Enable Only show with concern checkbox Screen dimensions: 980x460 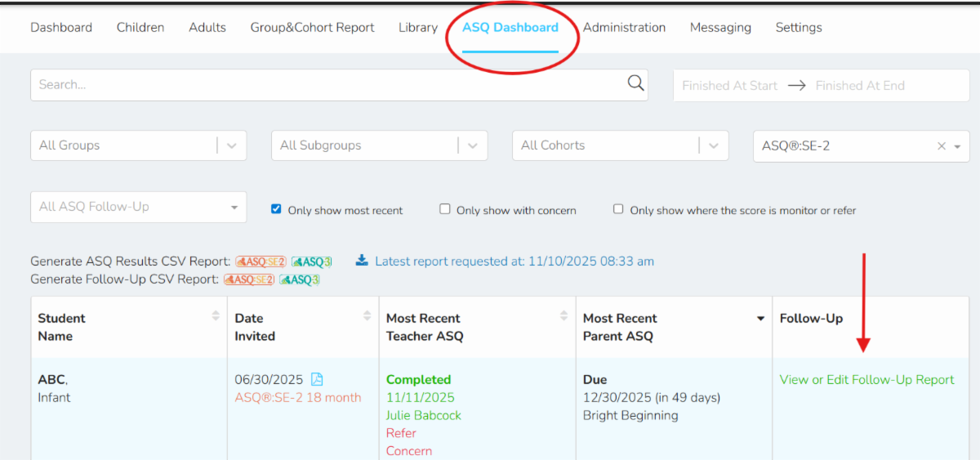(445, 209)
